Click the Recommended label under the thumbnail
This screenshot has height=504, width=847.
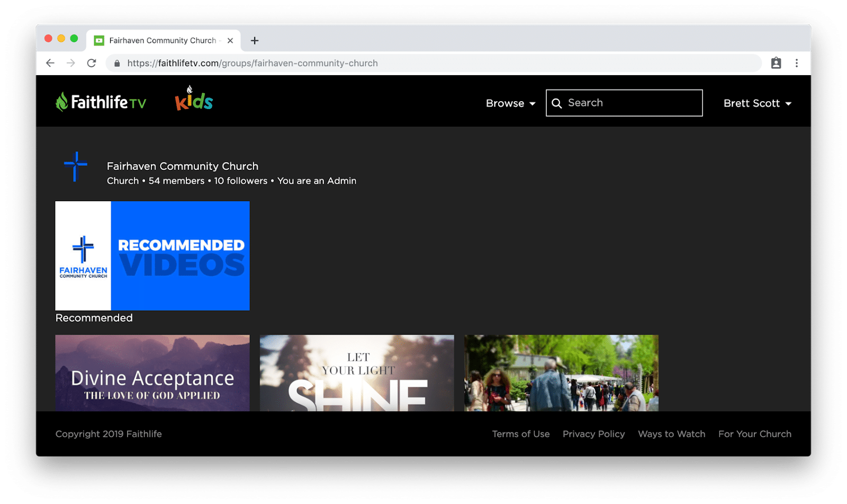click(x=94, y=318)
